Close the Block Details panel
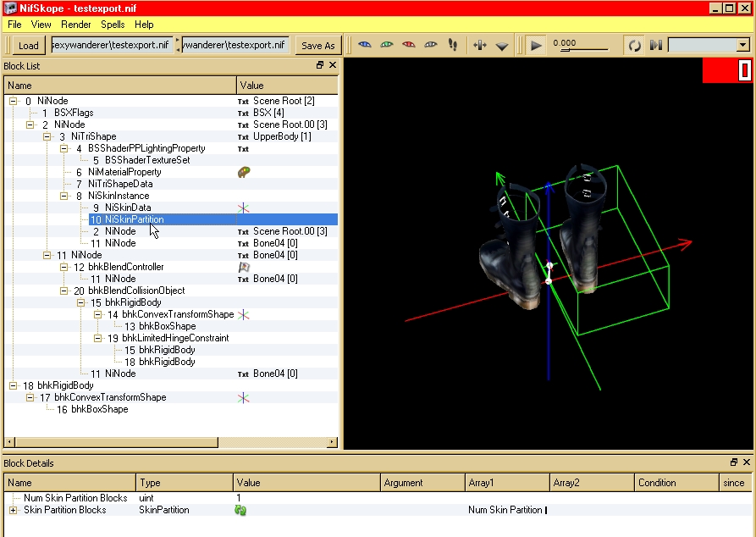 click(x=747, y=462)
